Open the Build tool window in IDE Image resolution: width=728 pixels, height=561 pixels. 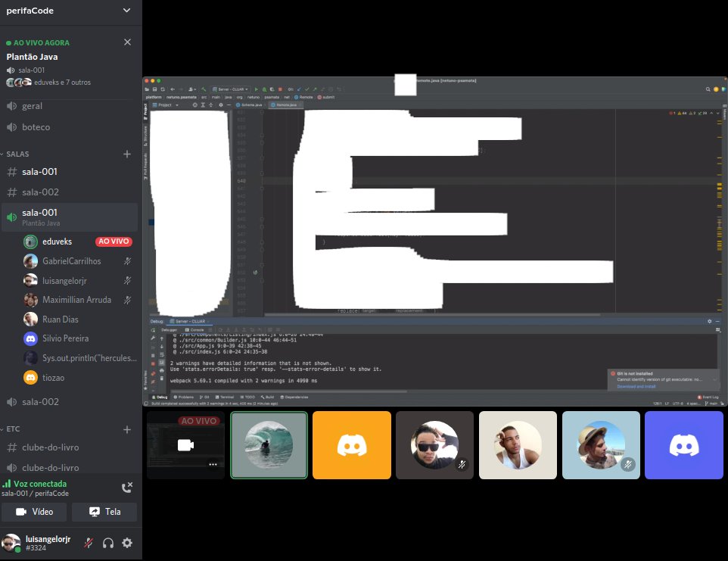point(267,397)
